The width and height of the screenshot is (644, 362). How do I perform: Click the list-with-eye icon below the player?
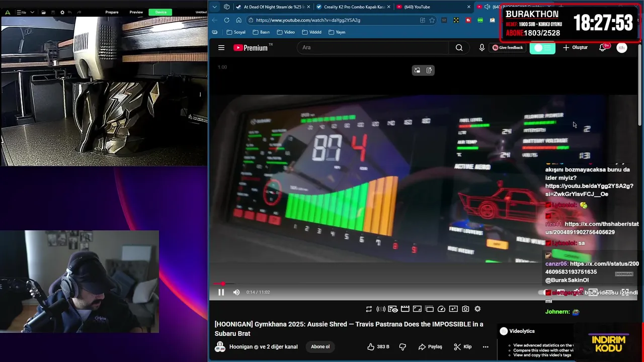coord(393,309)
